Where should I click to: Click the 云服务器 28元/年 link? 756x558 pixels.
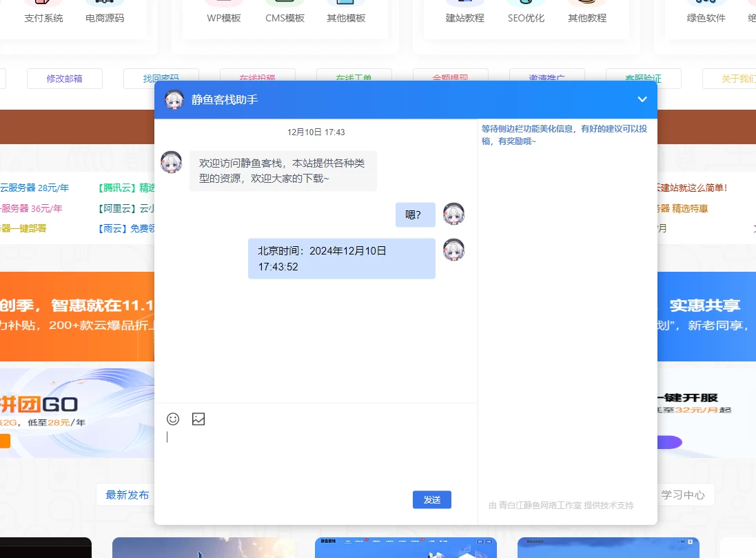(34, 188)
